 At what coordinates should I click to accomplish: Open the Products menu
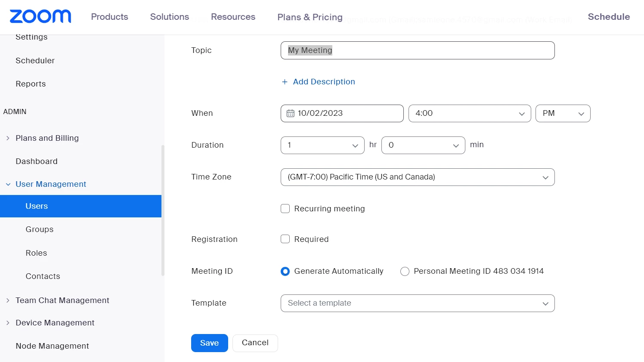[109, 17]
